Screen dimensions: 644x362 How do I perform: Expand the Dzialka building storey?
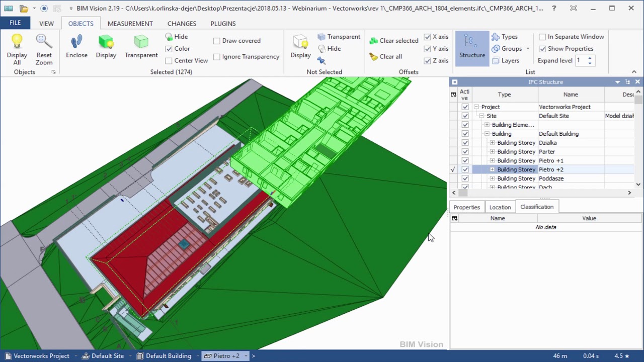pos(493,143)
